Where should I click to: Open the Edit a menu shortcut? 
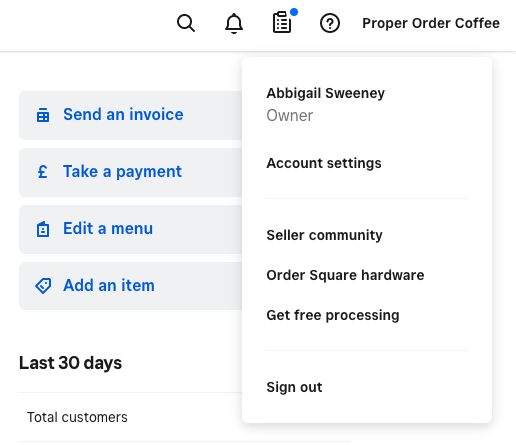point(131,229)
